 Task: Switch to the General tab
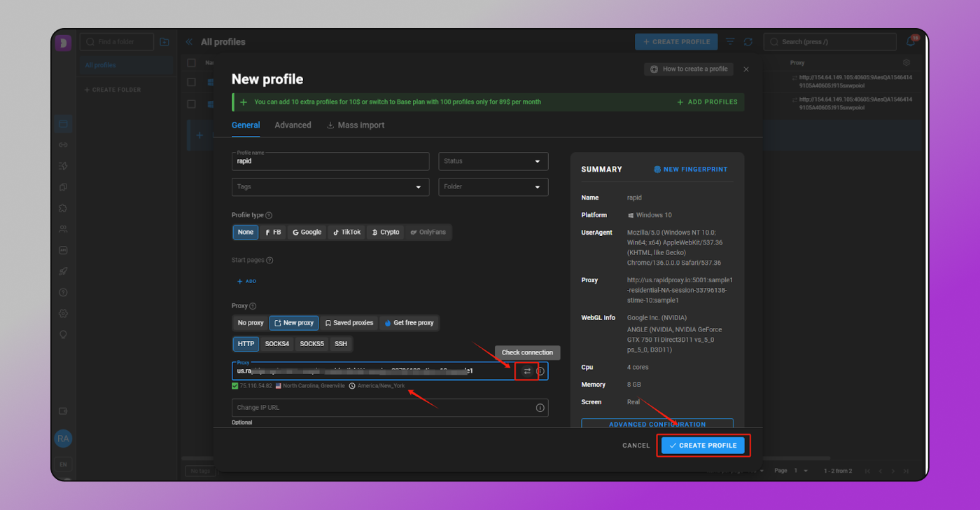pyautogui.click(x=246, y=125)
